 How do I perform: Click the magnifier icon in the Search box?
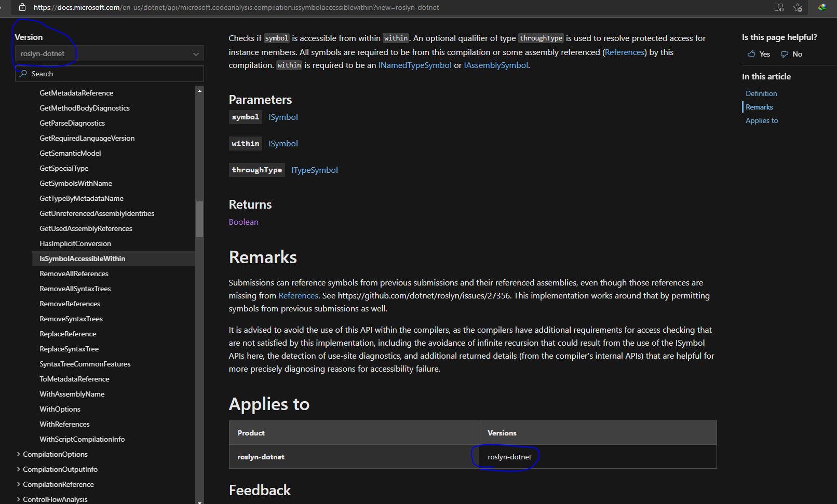point(24,73)
